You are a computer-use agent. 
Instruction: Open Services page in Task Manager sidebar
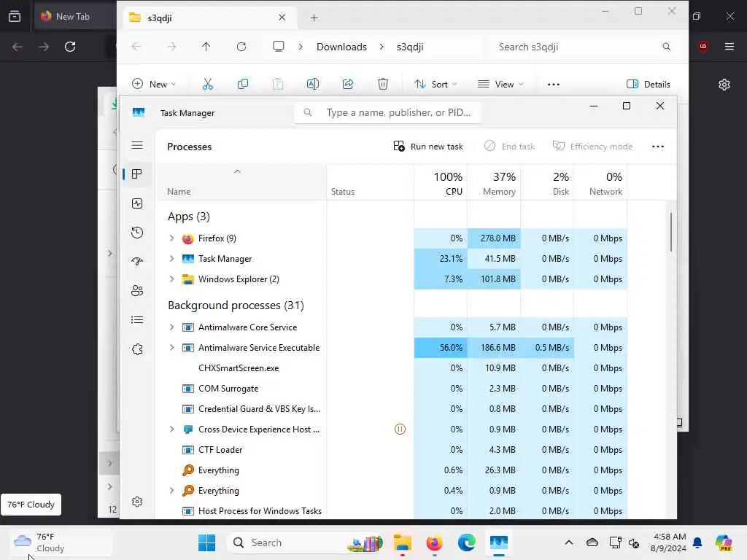point(137,349)
